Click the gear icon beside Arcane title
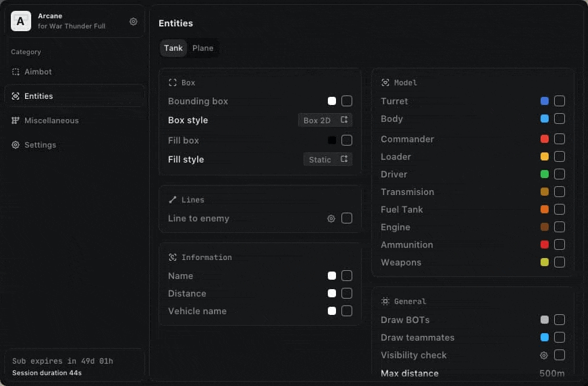The image size is (588, 386). coord(133,22)
